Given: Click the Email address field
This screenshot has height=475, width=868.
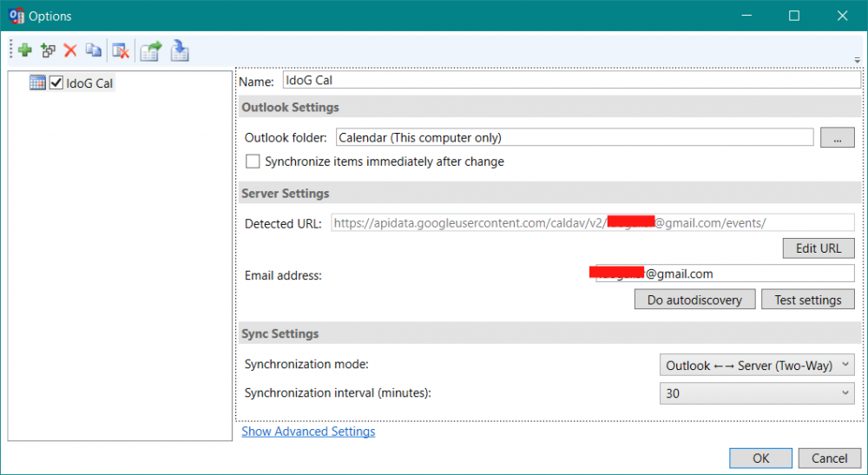Looking at the screenshot, I should 725,274.
